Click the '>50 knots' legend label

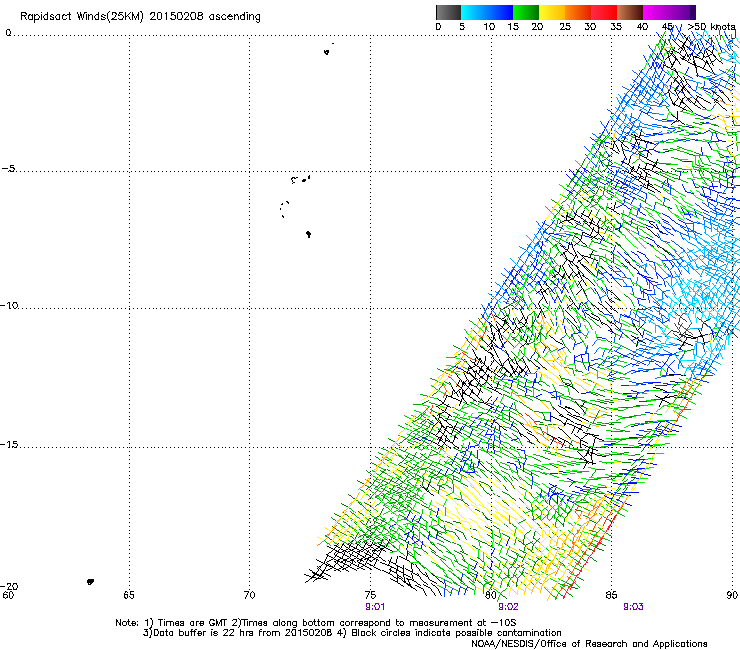coord(712,27)
